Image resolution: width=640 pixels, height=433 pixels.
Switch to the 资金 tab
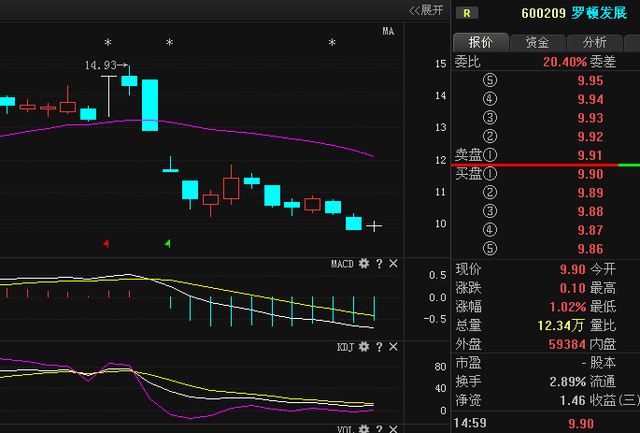click(x=537, y=42)
